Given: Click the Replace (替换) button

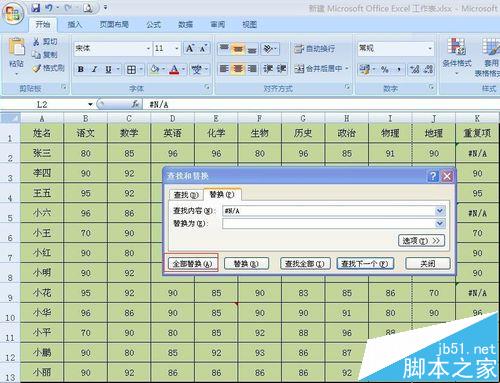Looking at the screenshot, I should 246,264.
